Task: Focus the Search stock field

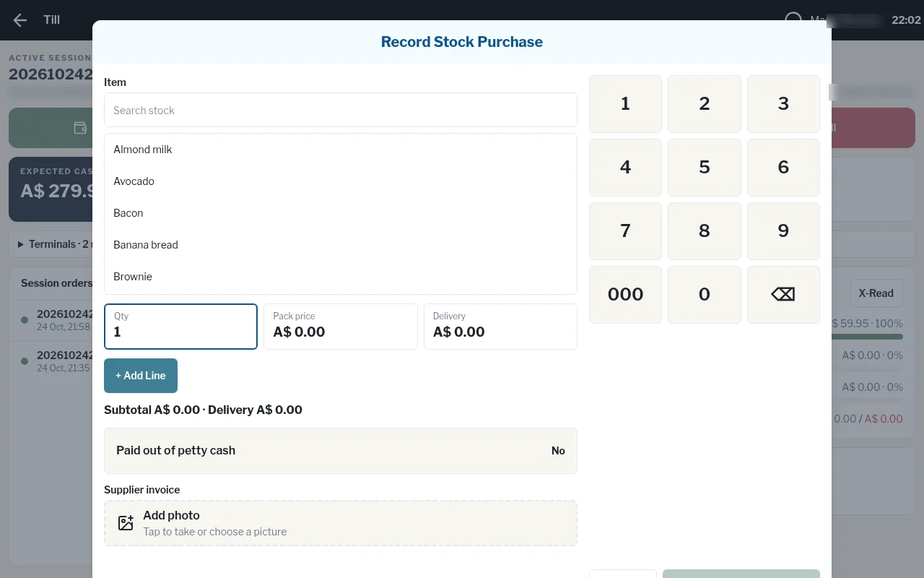Action: [341, 110]
